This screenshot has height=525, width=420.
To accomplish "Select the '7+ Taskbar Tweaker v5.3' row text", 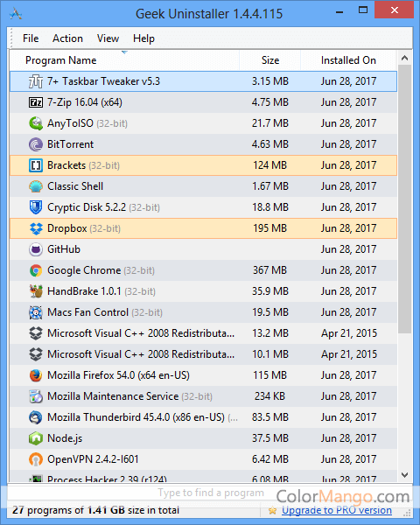I will tap(103, 81).
